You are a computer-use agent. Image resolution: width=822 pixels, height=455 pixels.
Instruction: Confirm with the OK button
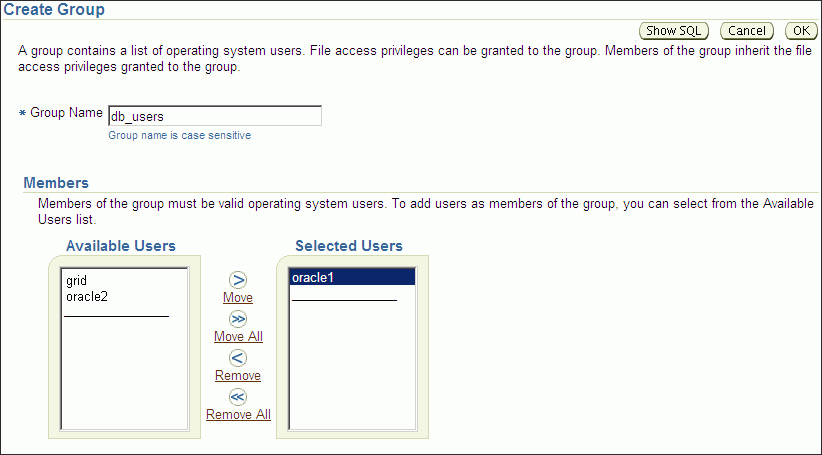[x=802, y=32]
